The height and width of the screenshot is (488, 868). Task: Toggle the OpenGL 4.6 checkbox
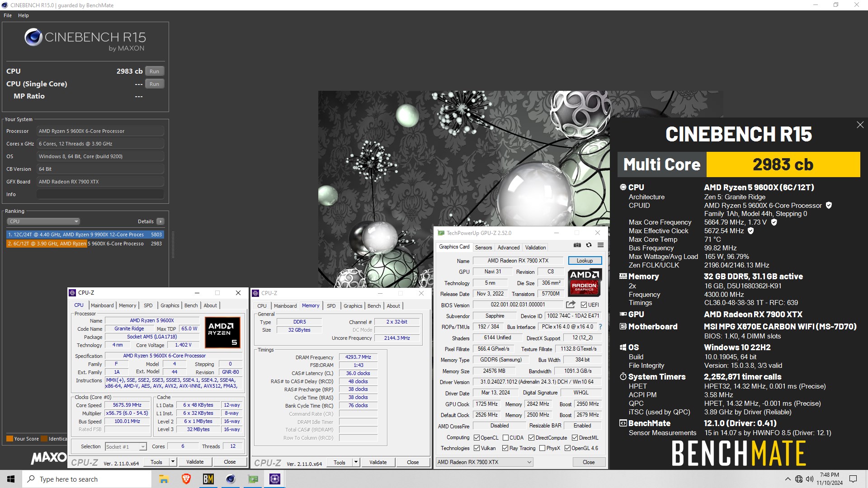[x=567, y=448]
